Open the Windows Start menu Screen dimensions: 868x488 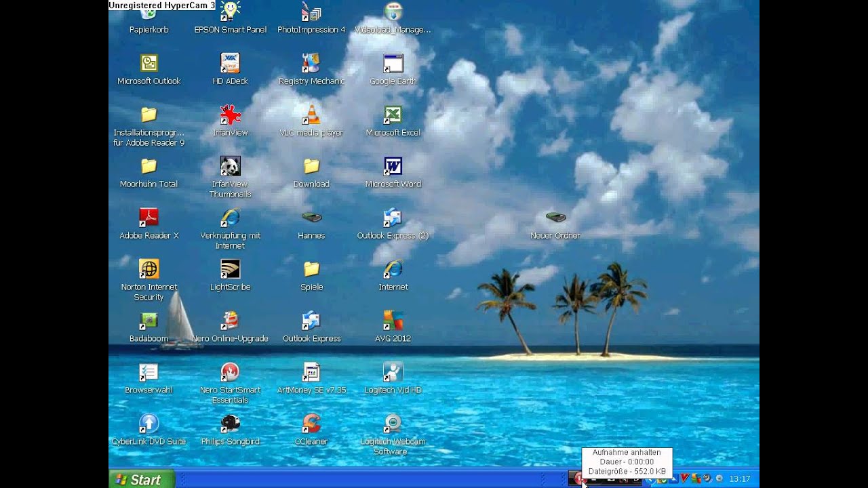pyautogui.click(x=142, y=479)
